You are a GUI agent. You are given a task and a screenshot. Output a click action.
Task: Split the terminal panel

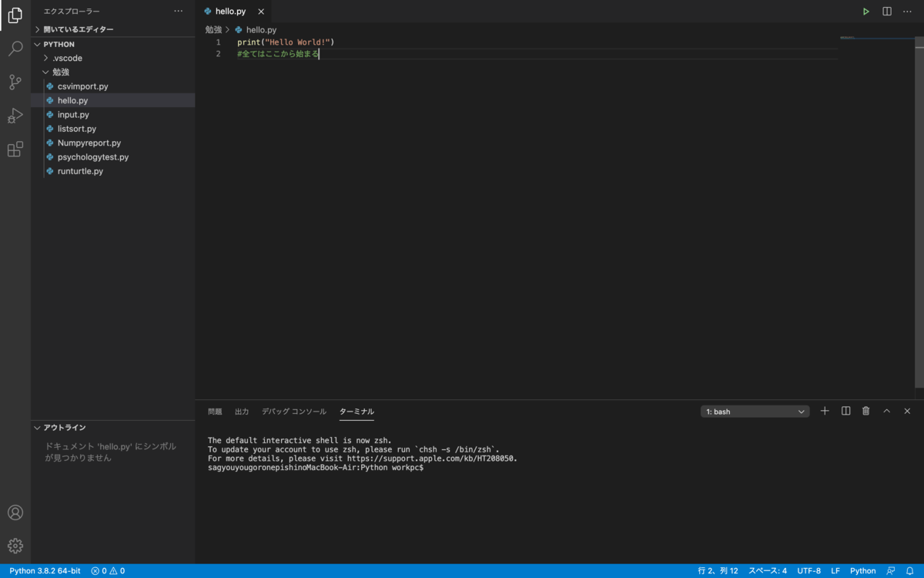845,411
